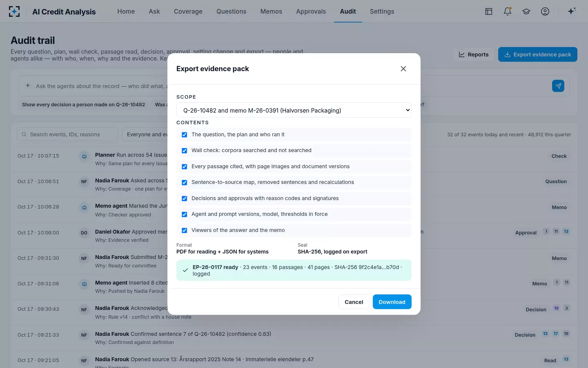Click the AI Credit Analysis logo icon
The height and width of the screenshot is (368, 588).
click(14, 11)
